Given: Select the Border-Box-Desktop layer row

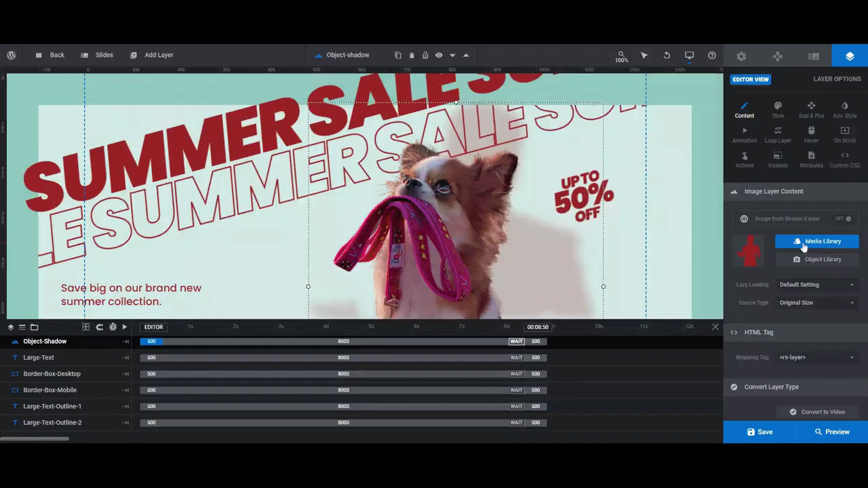Looking at the screenshot, I should [x=66, y=374].
